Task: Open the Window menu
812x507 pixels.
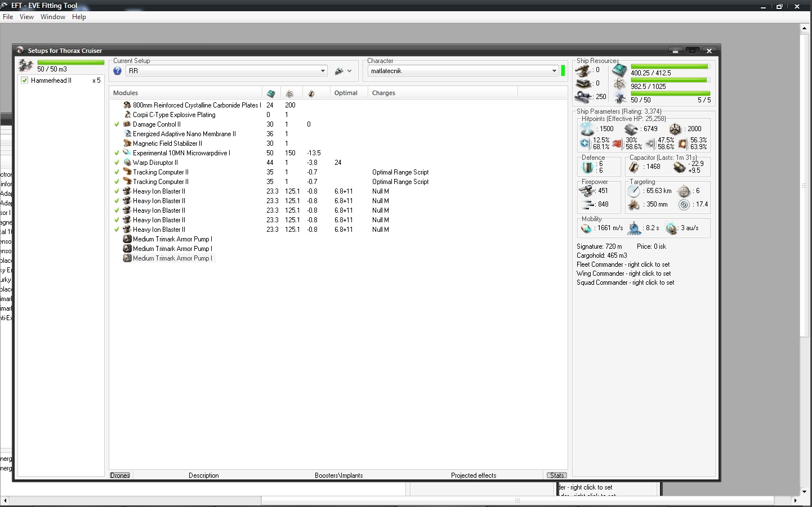Action: [53, 17]
